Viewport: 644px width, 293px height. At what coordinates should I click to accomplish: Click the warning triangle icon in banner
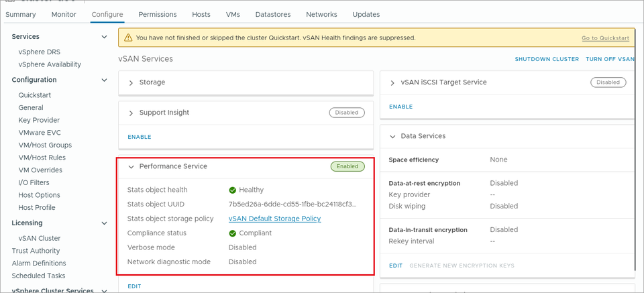[129, 38]
